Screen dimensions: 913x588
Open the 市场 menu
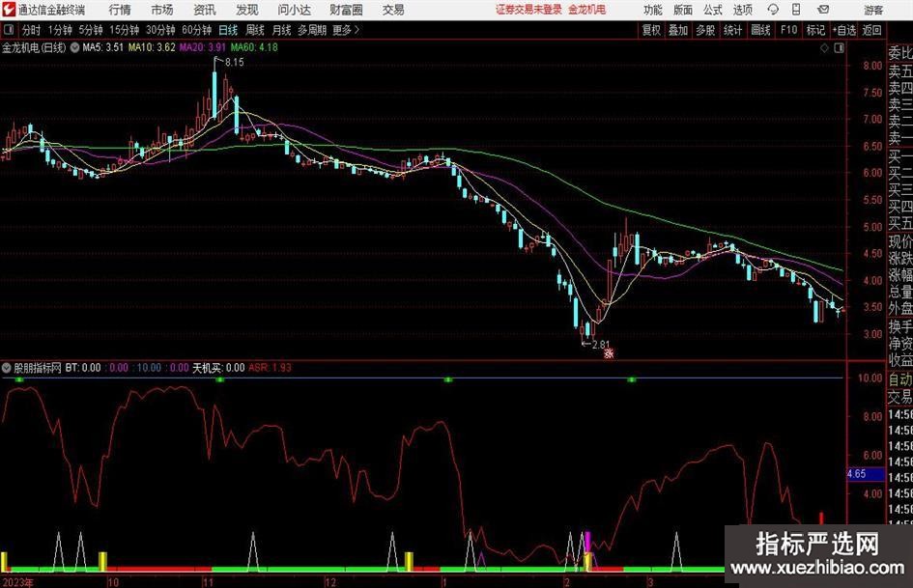(162, 10)
